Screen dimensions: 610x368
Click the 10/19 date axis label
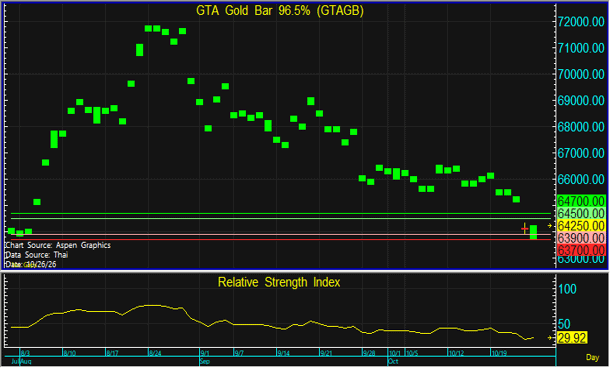499,353
